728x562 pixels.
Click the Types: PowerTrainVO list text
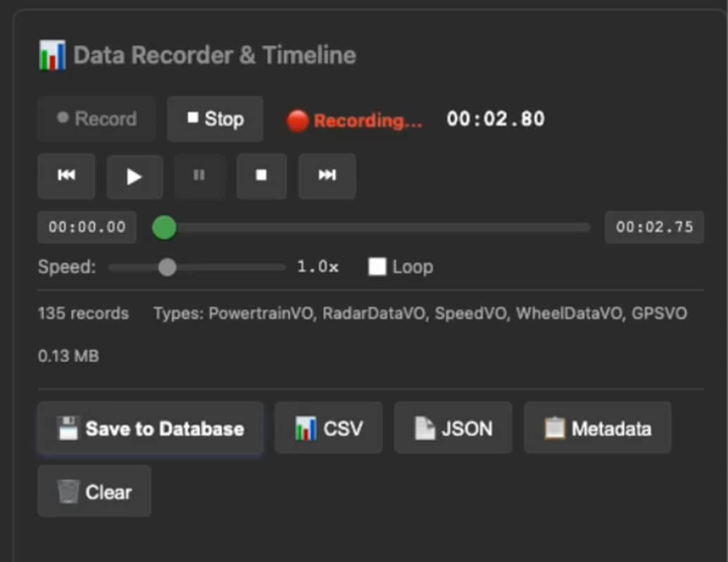pyautogui.click(x=420, y=313)
